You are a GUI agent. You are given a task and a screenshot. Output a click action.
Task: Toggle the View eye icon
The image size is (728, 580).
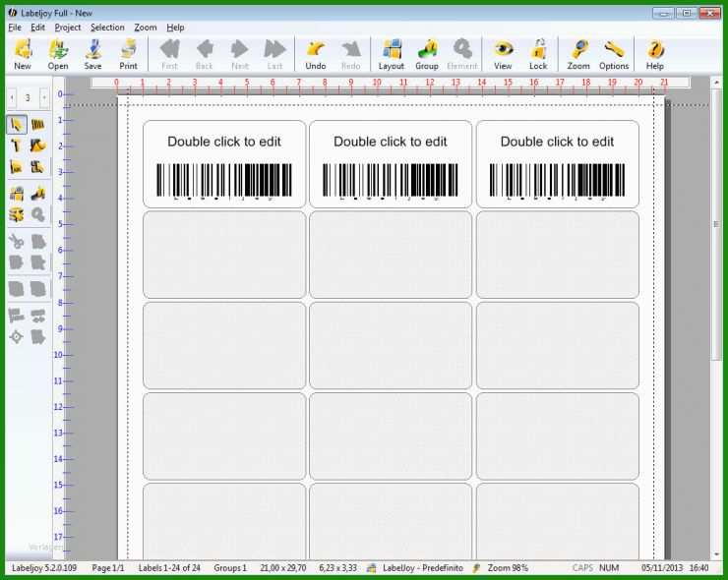[x=503, y=54]
